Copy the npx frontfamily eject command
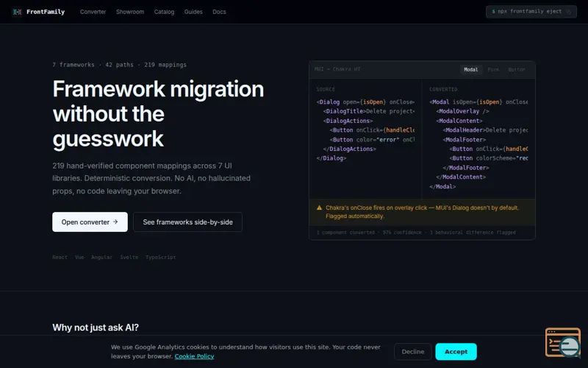This screenshot has width=588, height=368. pos(568,12)
